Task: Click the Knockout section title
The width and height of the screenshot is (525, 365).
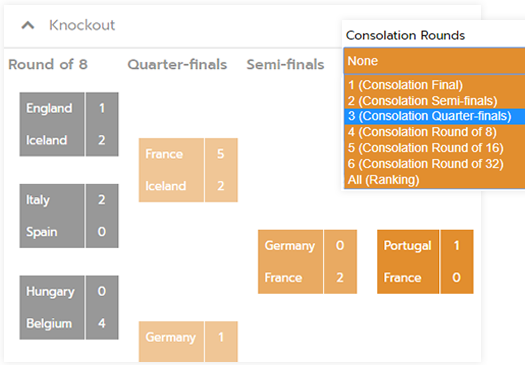Action: pyautogui.click(x=82, y=25)
